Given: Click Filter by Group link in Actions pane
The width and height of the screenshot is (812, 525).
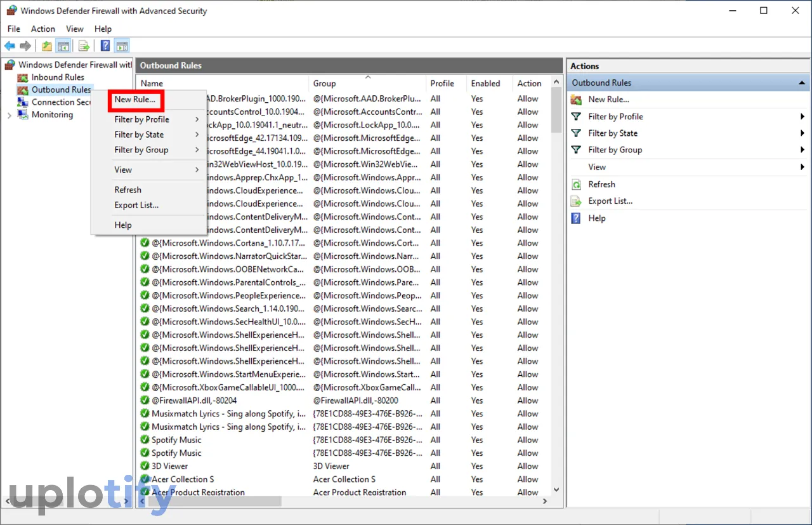Looking at the screenshot, I should click(615, 150).
